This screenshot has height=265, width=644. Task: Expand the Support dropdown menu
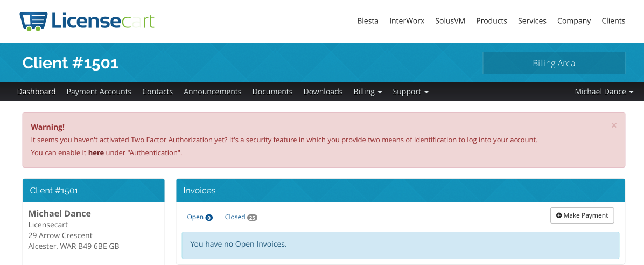pos(410,92)
